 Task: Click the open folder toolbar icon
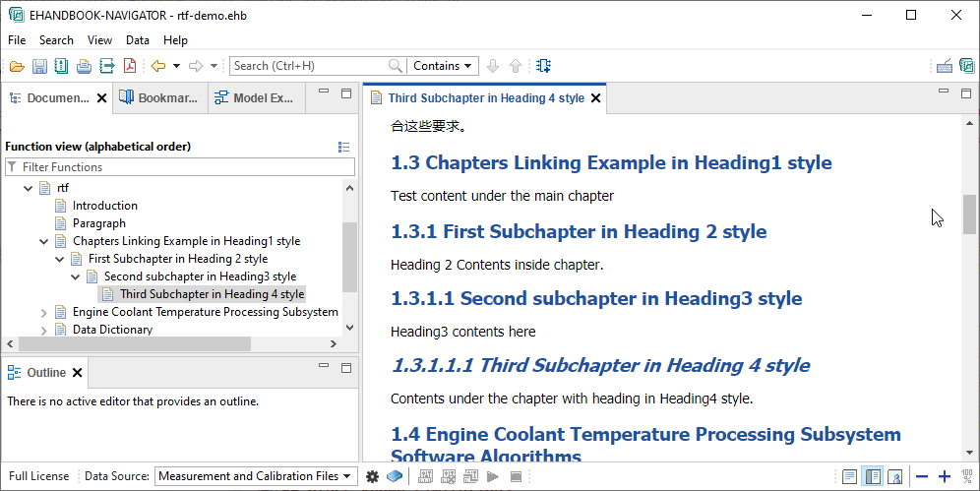pyautogui.click(x=17, y=66)
